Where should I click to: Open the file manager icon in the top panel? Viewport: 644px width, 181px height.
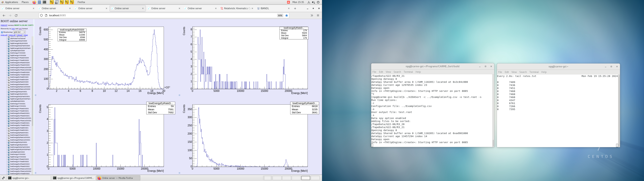[40, 2]
